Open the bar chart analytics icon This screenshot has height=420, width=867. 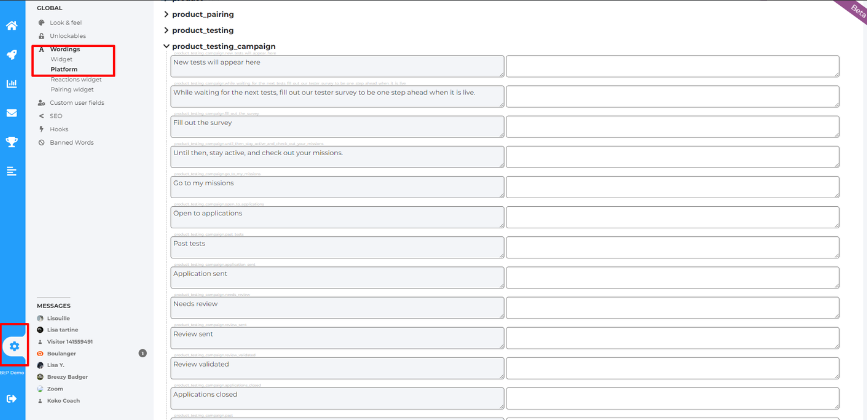(12, 84)
